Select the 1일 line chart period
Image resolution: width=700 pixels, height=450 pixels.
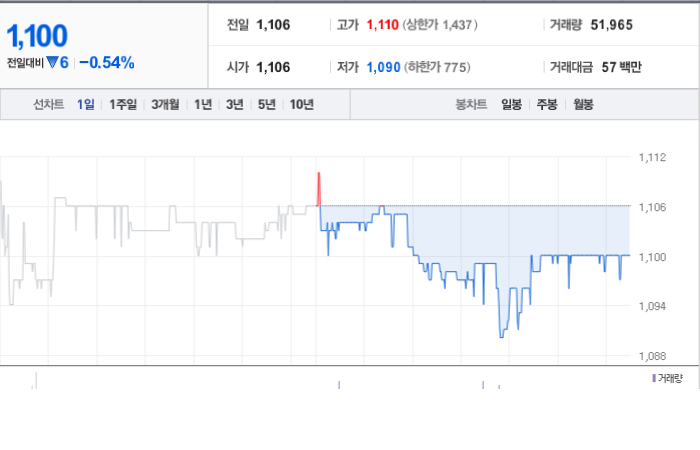[x=86, y=104]
